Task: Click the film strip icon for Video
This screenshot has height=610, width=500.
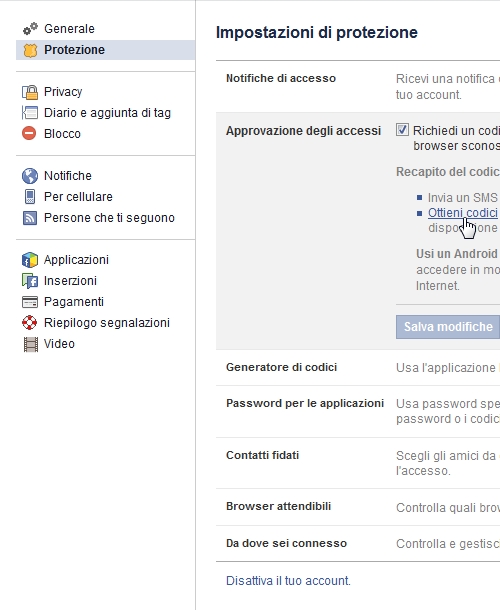Action: [31, 344]
